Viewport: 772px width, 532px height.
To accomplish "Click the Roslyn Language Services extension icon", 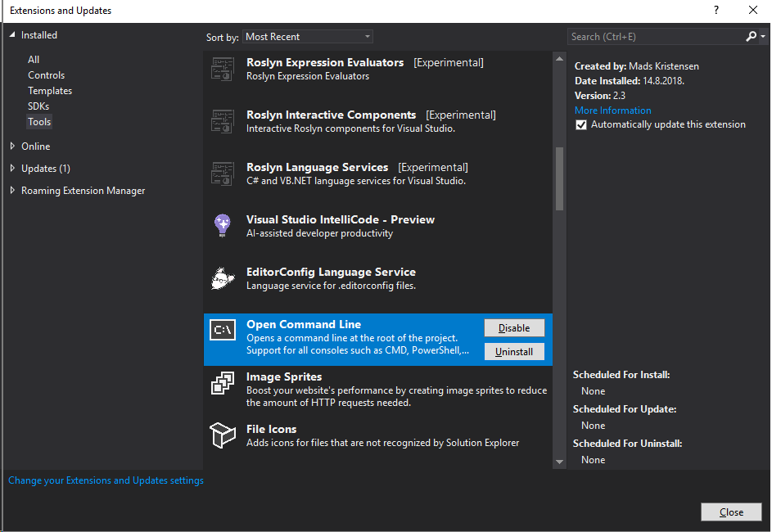I will [223, 174].
